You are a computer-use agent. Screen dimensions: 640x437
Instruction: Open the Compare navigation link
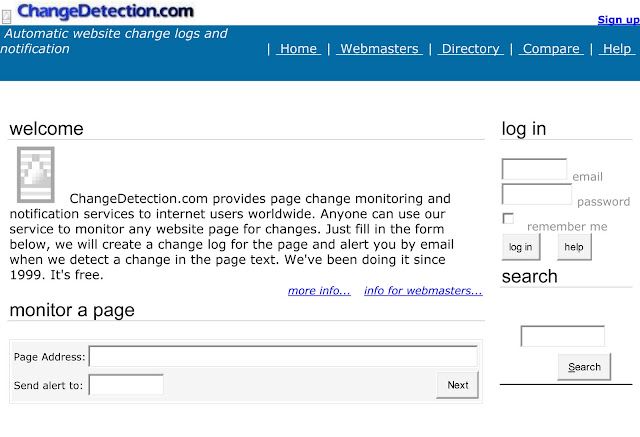551,48
